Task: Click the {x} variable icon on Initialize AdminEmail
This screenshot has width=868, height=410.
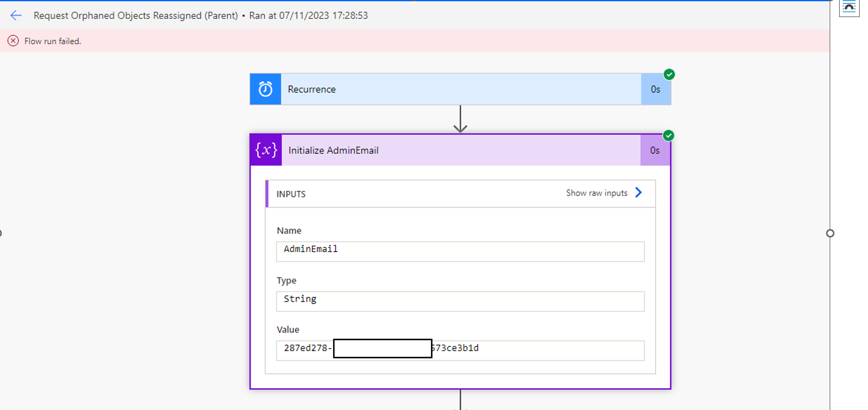Action: coord(265,150)
